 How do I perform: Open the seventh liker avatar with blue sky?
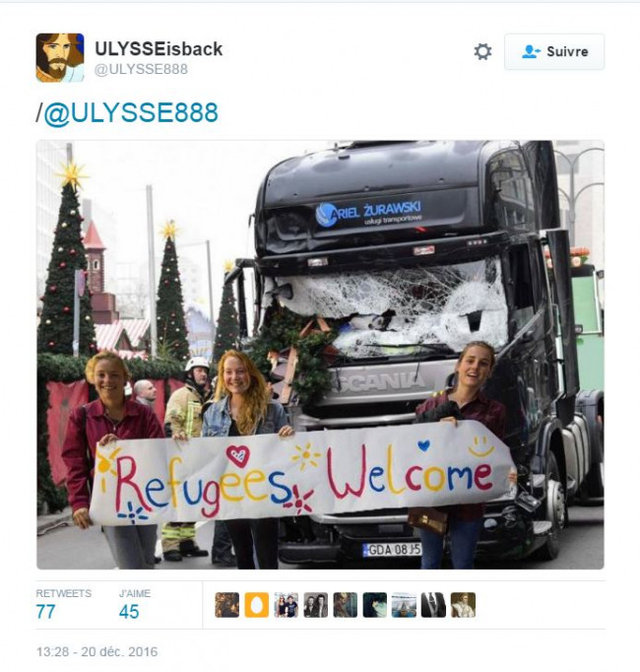404,605
